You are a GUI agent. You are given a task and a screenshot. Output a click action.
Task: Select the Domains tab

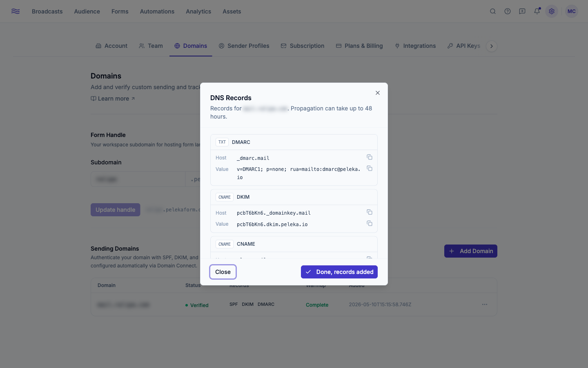coord(191,46)
